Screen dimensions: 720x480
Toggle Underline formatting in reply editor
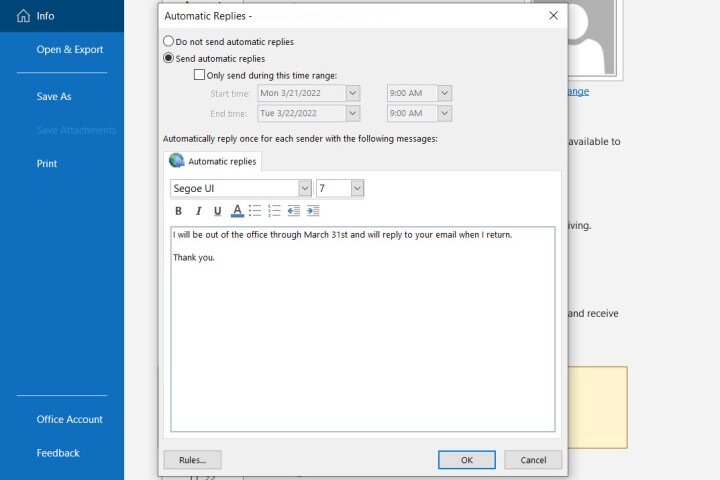point(217,211)
